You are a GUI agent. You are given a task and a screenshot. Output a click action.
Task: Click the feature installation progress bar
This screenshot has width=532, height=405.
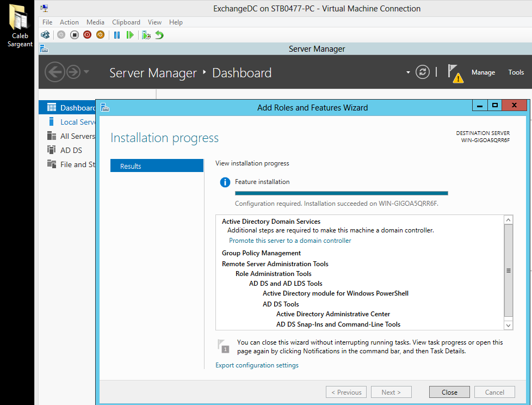(341, 193)
